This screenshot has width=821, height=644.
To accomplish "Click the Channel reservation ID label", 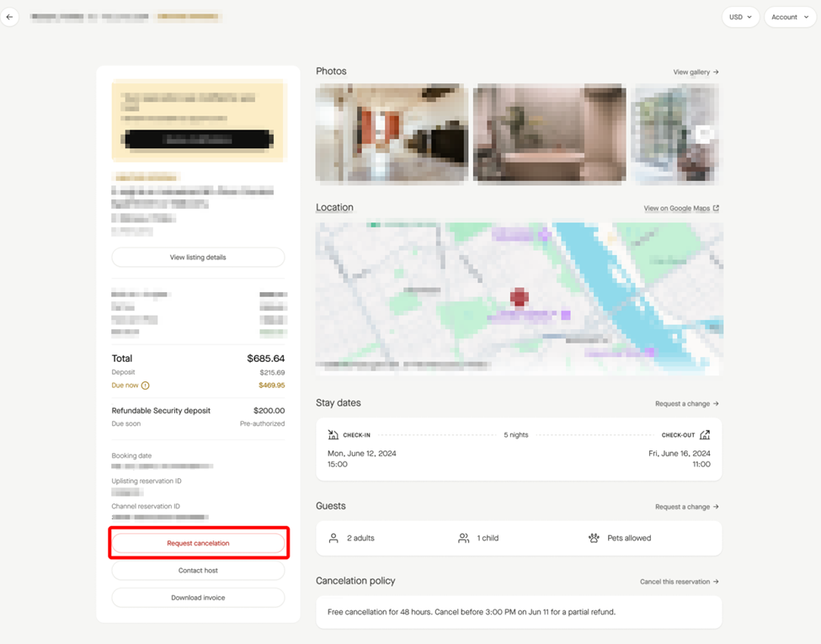I will click(146, 506).
